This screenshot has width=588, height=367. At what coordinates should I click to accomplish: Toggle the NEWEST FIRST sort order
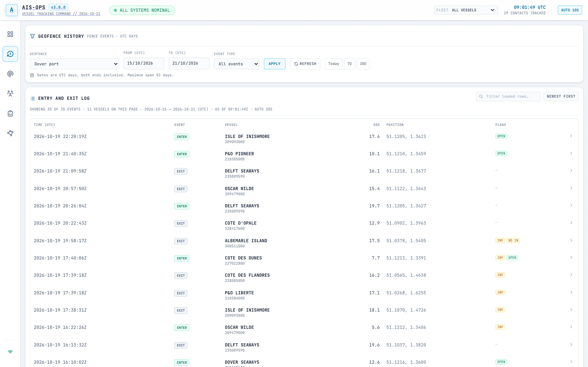point(561,96)
